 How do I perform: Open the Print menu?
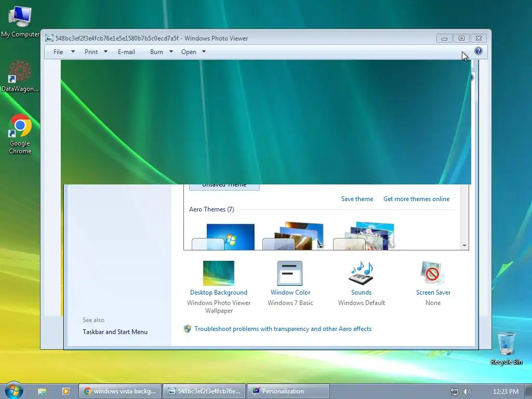91,52
